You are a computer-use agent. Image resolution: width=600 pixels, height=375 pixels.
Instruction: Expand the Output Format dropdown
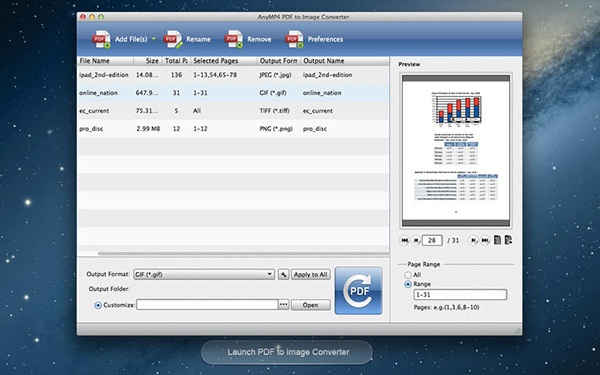(204, 274)
